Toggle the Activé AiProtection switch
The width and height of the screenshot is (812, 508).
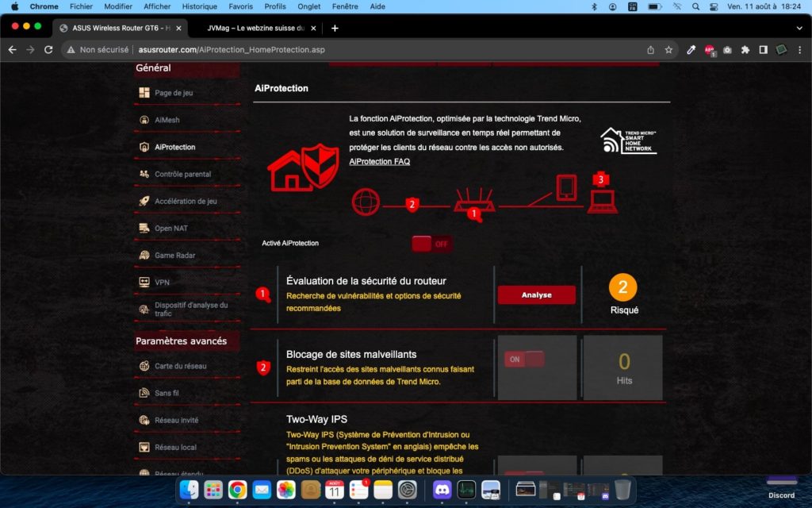pos(432,244)
